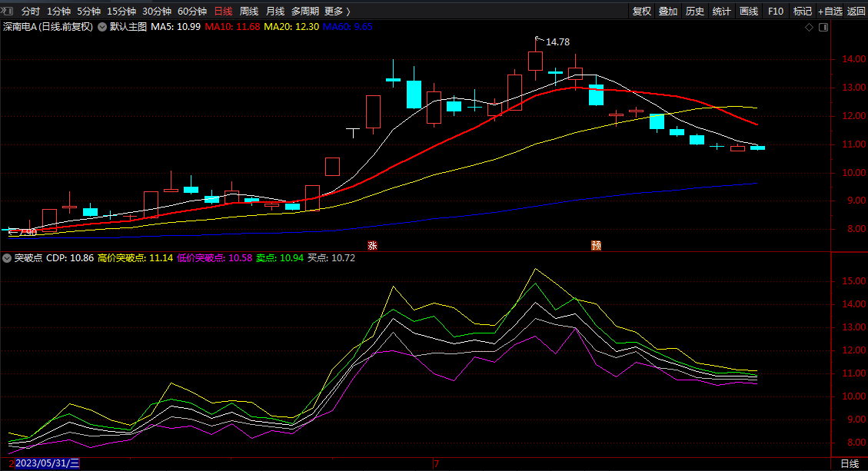Viewport: 868px width, 471px height.
Task: Click the 买点: 10.72 label
Action: point(331,258)
